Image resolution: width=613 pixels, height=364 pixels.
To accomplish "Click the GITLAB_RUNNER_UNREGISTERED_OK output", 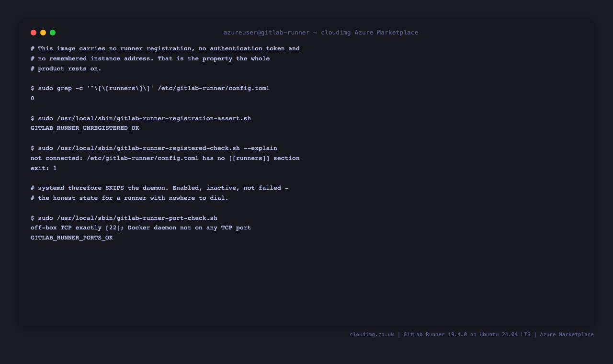I will 85,128.
